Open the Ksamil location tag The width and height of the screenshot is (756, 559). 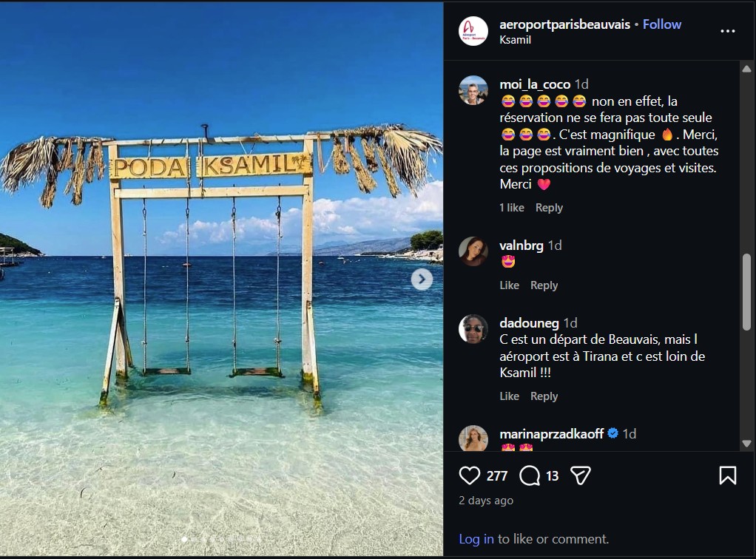pos(516,40)
